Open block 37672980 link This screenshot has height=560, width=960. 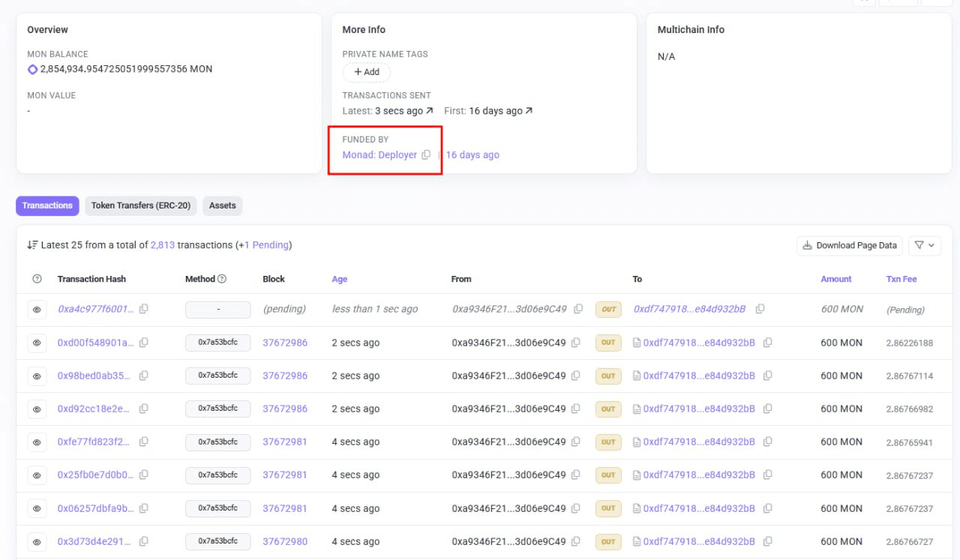coord(285,541)
